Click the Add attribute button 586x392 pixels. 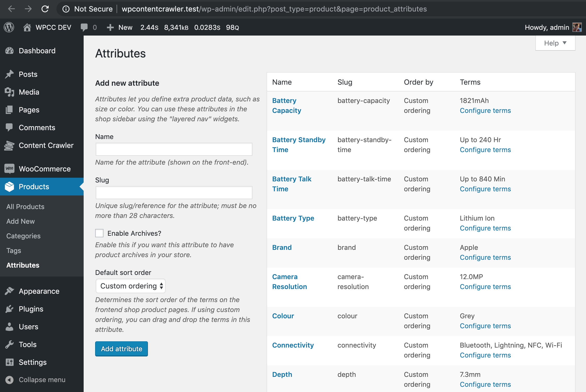tap(122, 349)
